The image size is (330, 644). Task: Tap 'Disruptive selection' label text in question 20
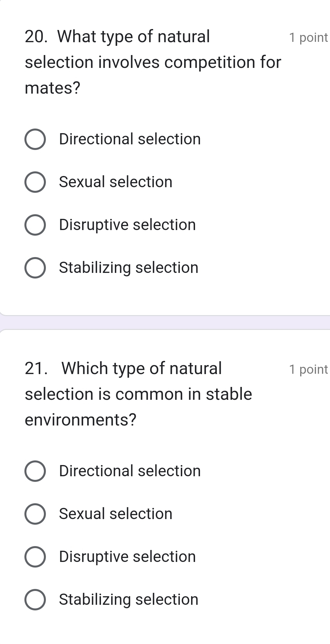[x=127, y=225]
